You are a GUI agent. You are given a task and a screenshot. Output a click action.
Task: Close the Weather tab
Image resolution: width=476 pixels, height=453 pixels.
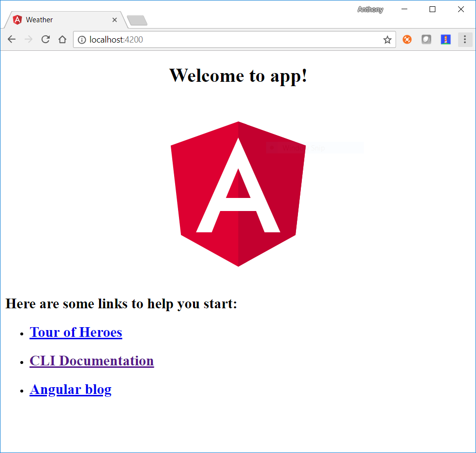(x=115, y=20)
